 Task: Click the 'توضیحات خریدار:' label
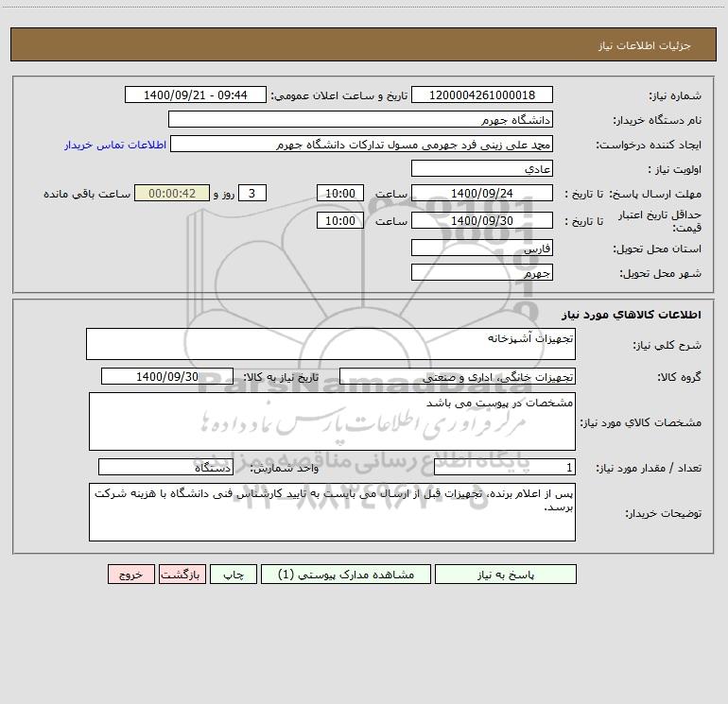[x=663, y=514]
